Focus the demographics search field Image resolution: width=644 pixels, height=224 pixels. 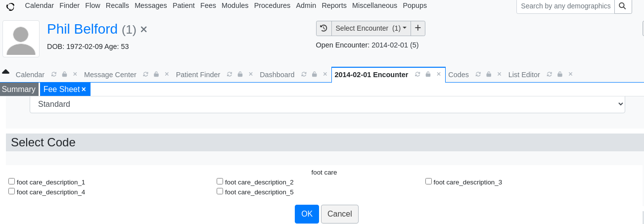pos(565,6)
